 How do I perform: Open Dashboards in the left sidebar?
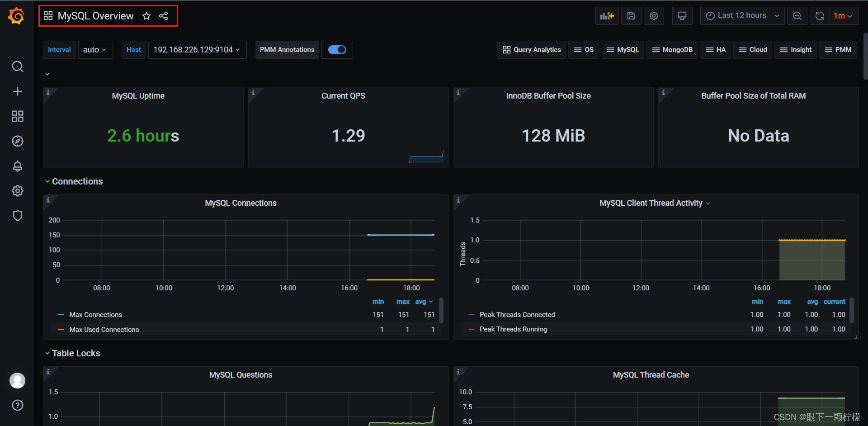coord(17,116)
